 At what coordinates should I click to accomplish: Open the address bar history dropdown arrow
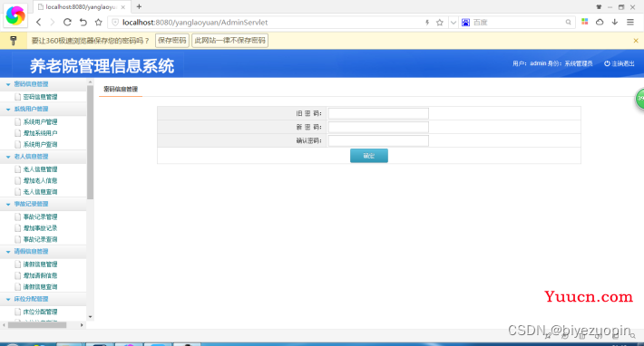click(453, 23)
